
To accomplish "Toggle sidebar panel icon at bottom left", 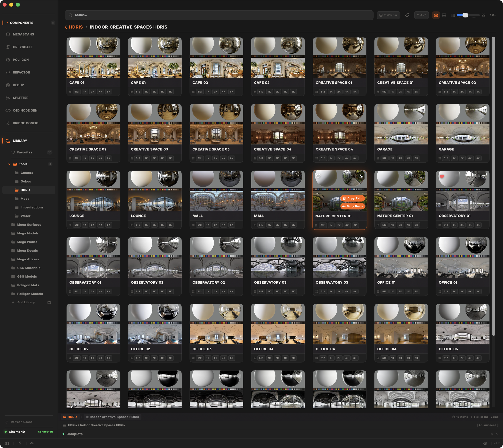I will (x=7, y=443).
